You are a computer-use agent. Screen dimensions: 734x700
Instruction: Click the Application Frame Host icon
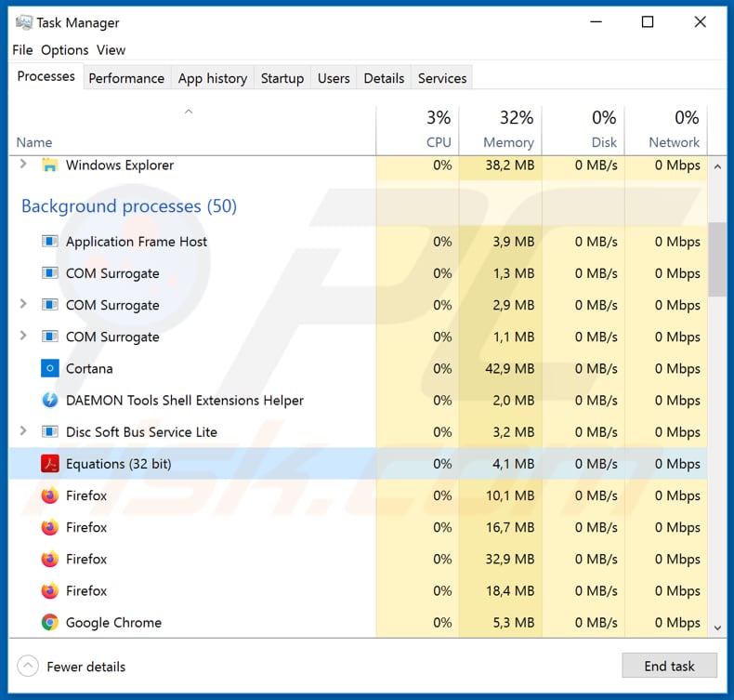pyautogui.click(x=49, y=242)
